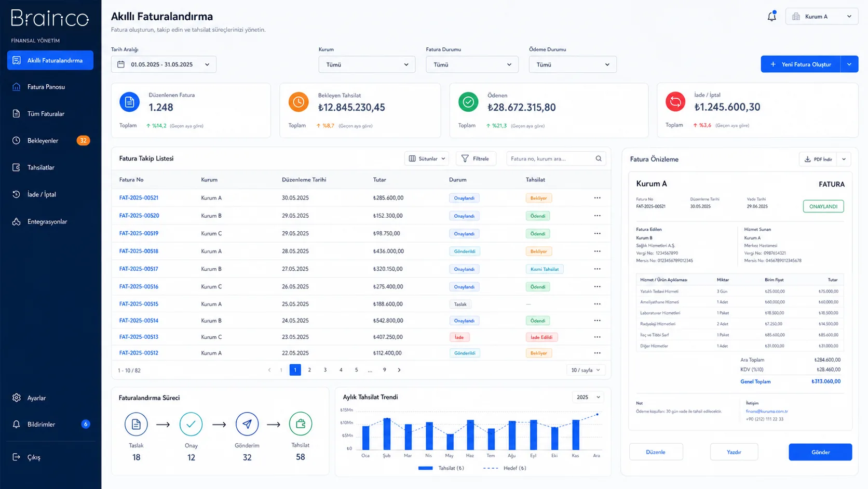This screenshot has width=868, height=489.
Task: Open Fatura Panosu in sidebar
Action: [x=50, y=87]
